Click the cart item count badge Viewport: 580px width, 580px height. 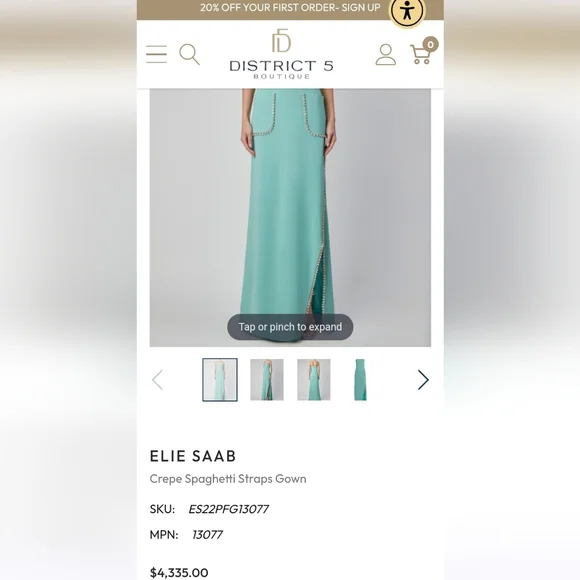pos(430,44)
